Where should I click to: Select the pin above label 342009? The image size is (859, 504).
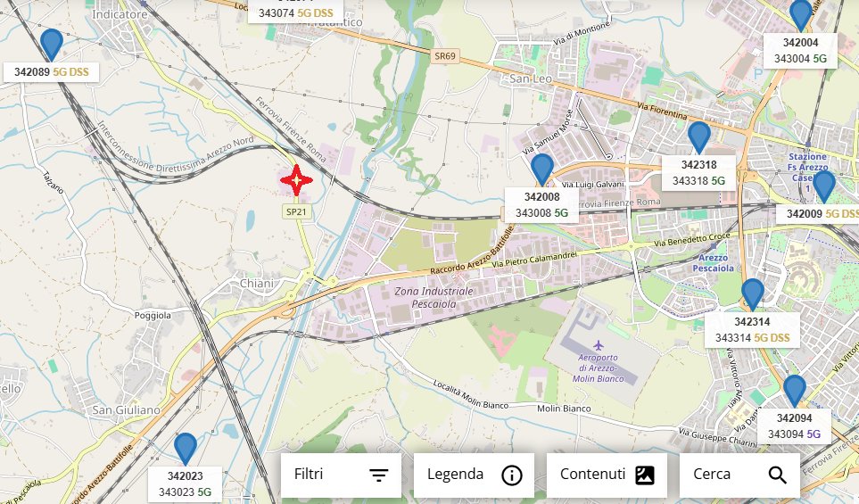tap(823, 186)
